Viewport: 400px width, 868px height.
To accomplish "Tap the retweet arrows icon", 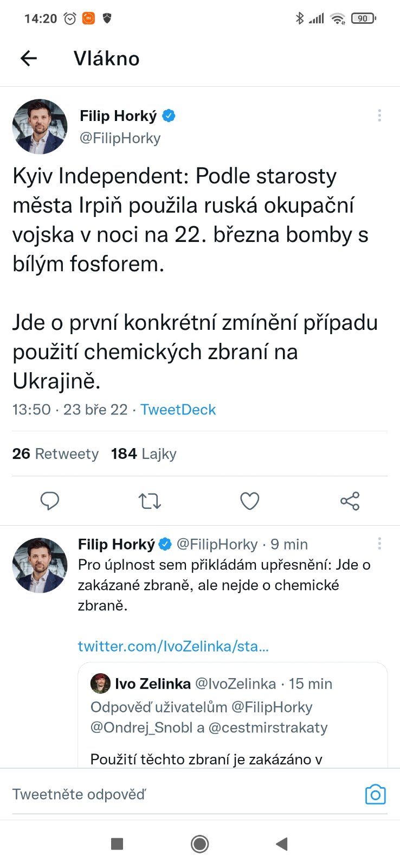I will click(150, 501).
